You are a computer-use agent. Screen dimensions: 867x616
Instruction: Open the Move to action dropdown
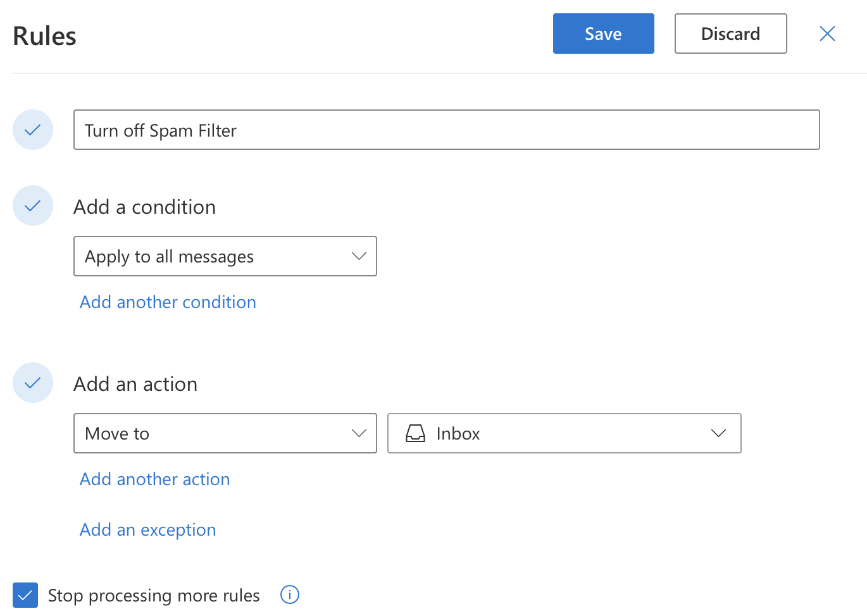pyautogui.click(x=225, y=433)
